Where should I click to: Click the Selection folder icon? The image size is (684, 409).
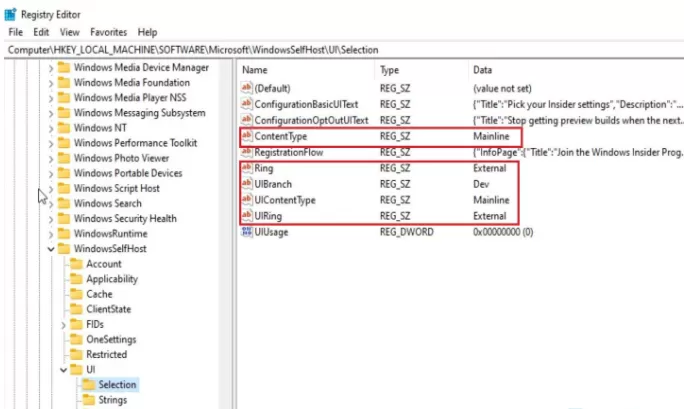point(89,385)
